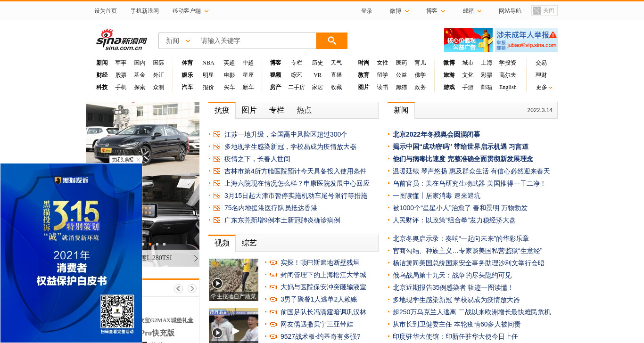Image resolution: width=644 pixels, height=343 pixels.
Task: Select the 视频 tab
Action: (222, 243)
